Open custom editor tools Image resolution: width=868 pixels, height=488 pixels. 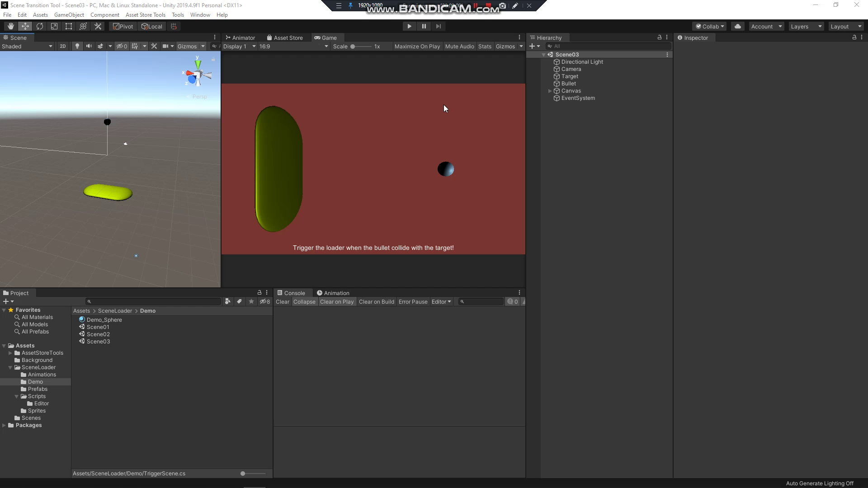pyautogui.click(x=98, y=26)
